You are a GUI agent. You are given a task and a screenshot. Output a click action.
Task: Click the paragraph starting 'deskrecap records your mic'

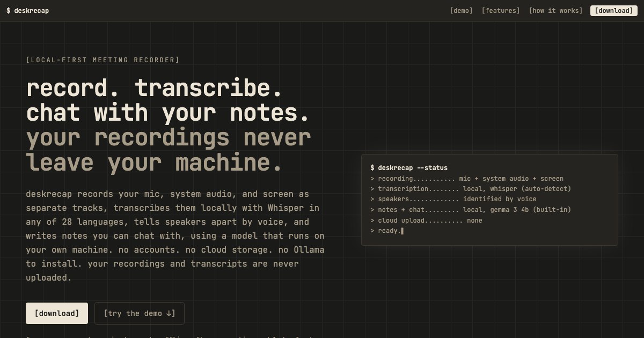[x=175, y=236]
